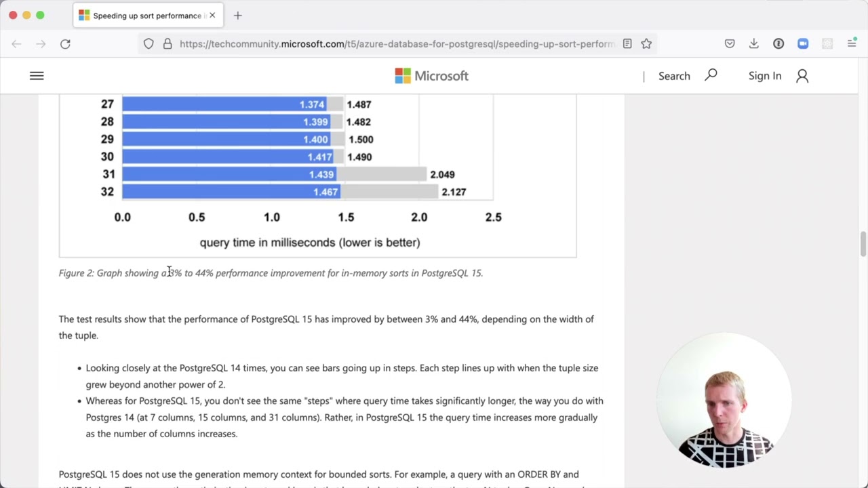Screen dimensions: 868x488
Task: Open the Microsoft site hamburger menu
Action: [x=37, y=76]
